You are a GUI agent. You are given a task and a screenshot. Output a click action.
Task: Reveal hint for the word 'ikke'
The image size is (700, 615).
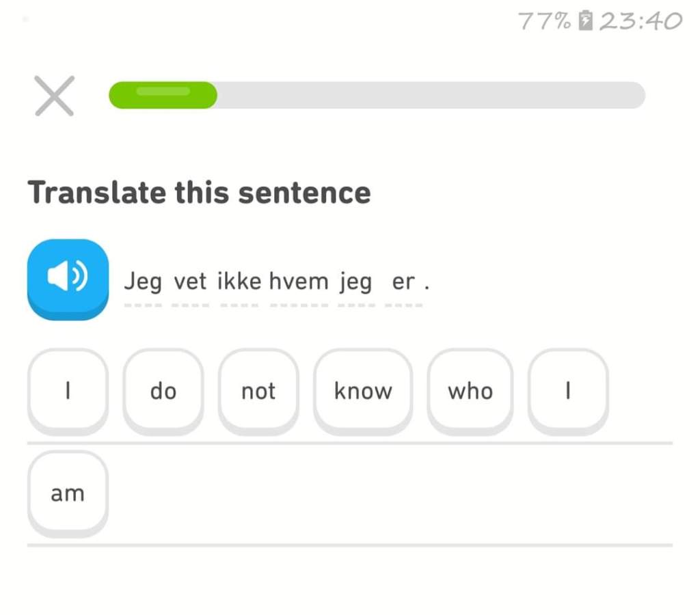(239, 282)
